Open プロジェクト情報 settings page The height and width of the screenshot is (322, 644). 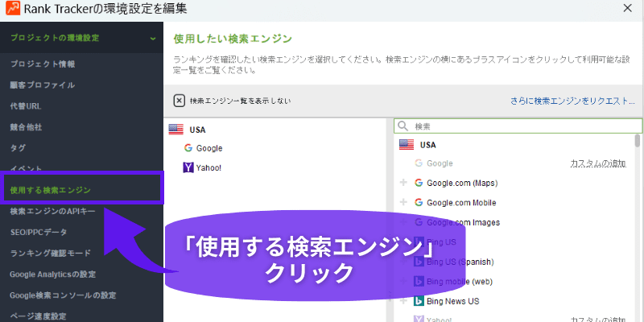click(43, 64)
